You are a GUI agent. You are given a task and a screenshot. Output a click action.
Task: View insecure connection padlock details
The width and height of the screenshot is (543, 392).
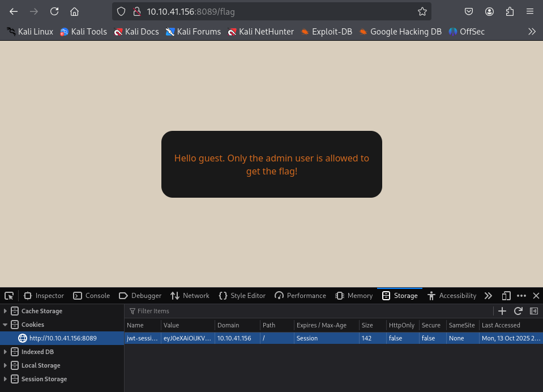[x=137, y=11]
